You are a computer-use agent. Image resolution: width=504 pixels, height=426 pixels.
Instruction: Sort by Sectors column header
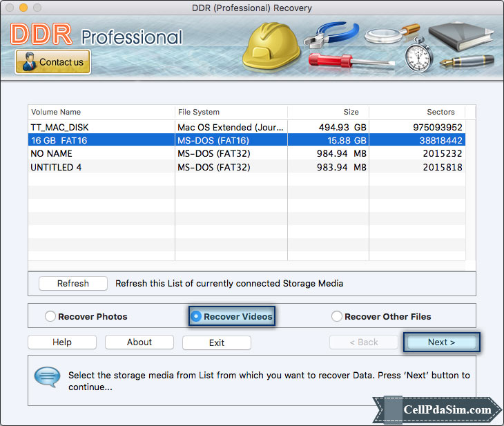click(x=417, y=112)
